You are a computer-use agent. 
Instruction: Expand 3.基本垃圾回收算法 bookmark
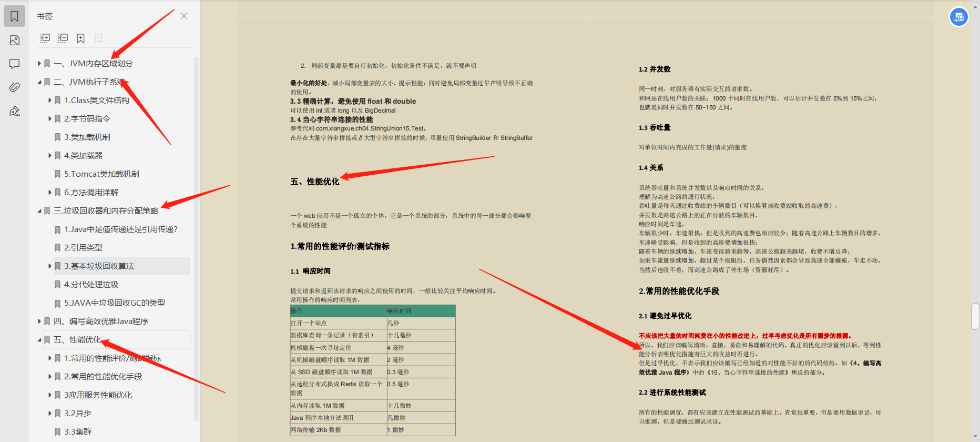pyautogui.click(x=50, y=266)
